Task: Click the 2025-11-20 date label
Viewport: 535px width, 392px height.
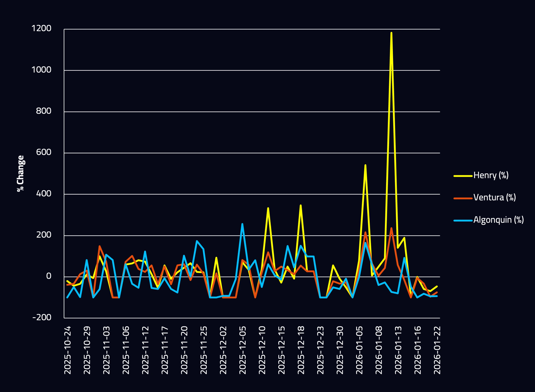Action: click(184, 350)
